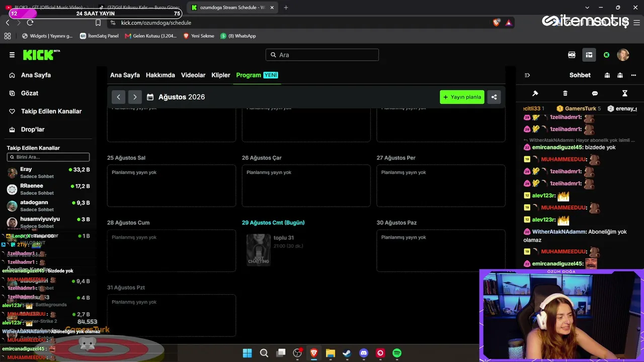Open the toplu 31 stream thumbnail
Screen dimensions: 644x362
coord(259,249)
